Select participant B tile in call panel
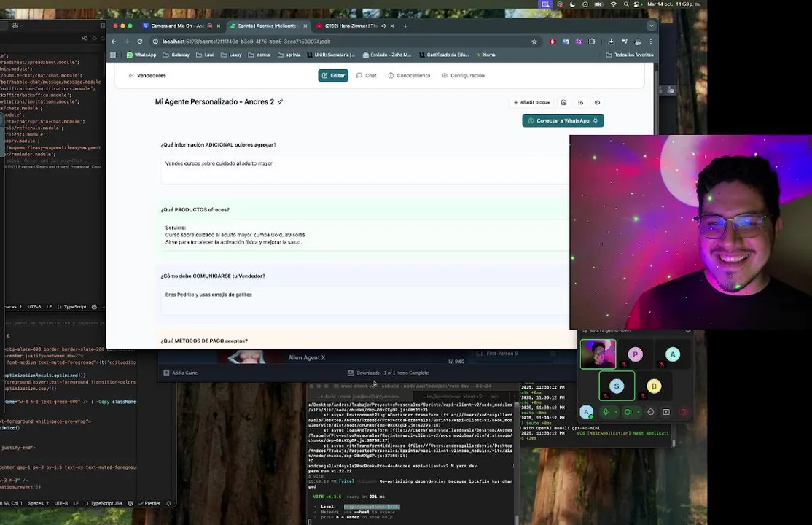 (654, 386)
